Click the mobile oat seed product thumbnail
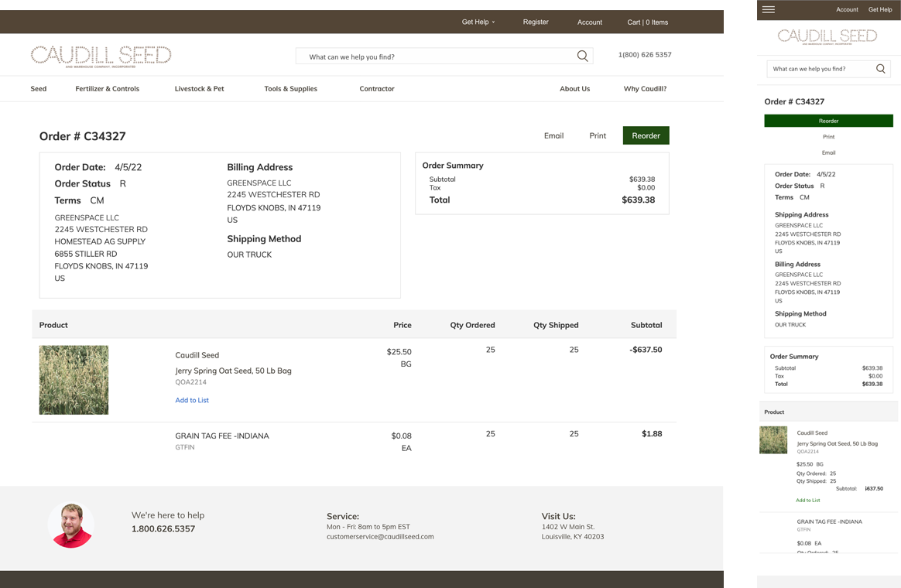The height and width of the screenshot is (588, 901). [773, 440]
